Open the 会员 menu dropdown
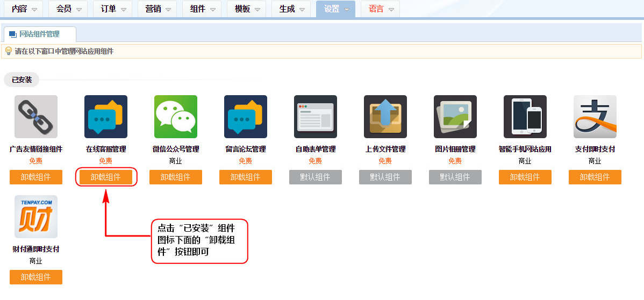644x300 pixels. point(68,9)
